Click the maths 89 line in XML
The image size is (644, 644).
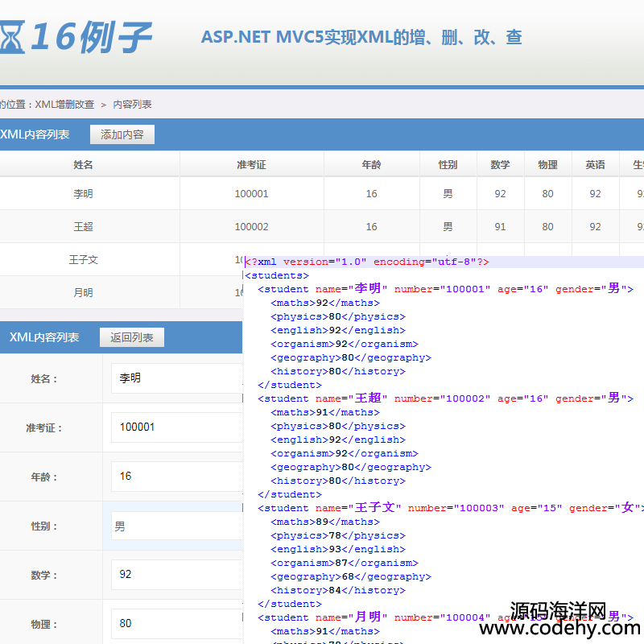[x=325, y=522]
